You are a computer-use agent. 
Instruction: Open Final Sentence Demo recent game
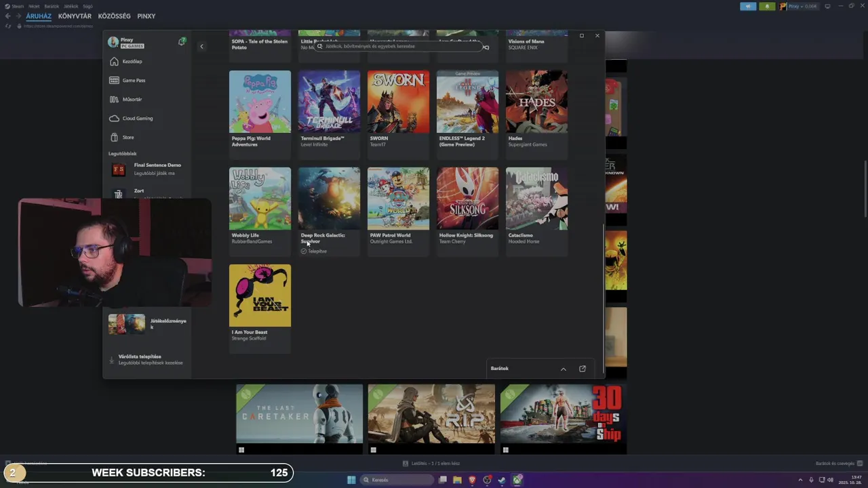coord(147,169)
